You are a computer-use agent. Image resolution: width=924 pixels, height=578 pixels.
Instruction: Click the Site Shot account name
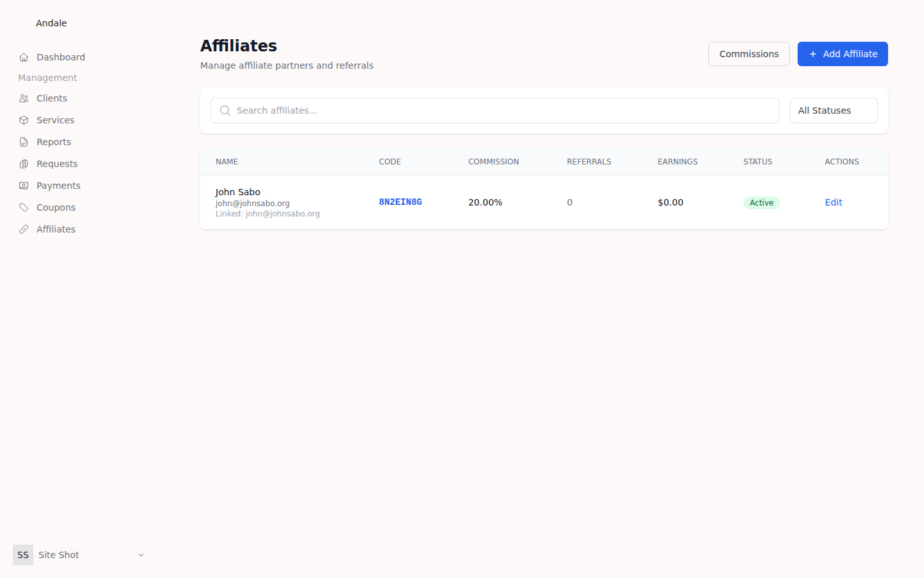58,555
